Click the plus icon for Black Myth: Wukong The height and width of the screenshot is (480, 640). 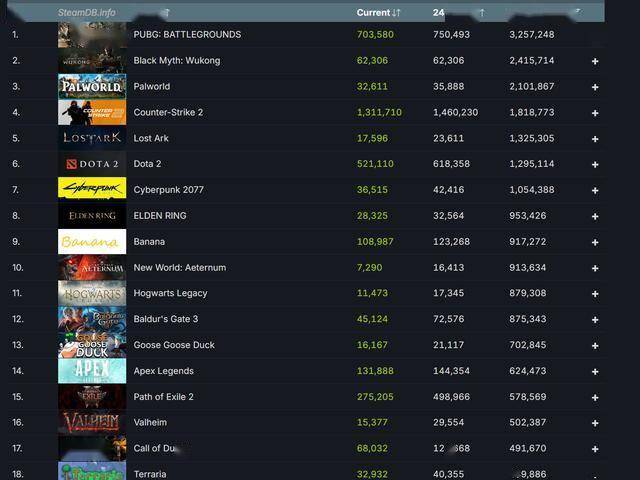pyautogui.click(x=595, y=61)
